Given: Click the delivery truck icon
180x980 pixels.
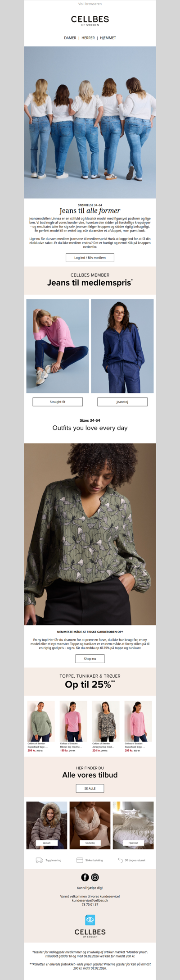Looking at the screenshot, I should click(40, 860).
